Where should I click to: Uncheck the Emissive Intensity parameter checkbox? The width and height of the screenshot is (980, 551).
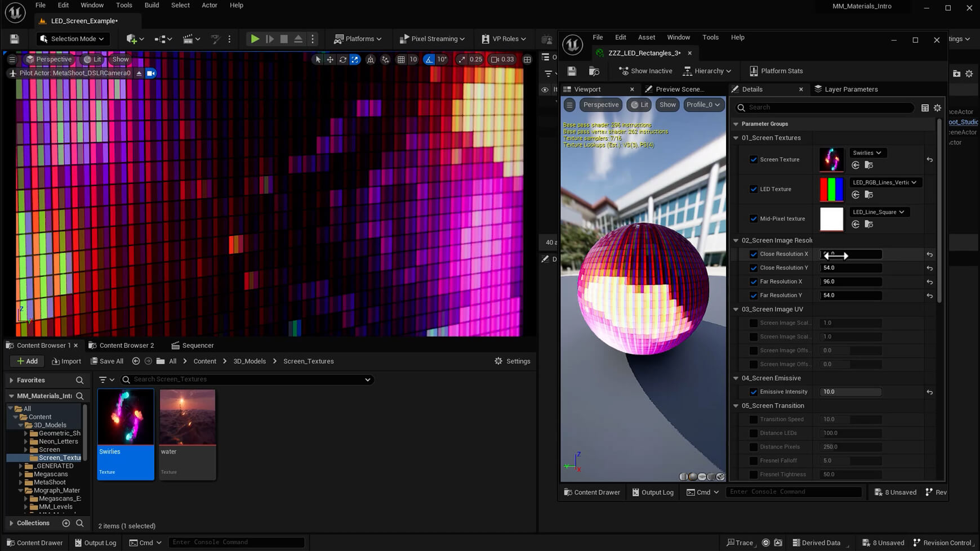754,392
